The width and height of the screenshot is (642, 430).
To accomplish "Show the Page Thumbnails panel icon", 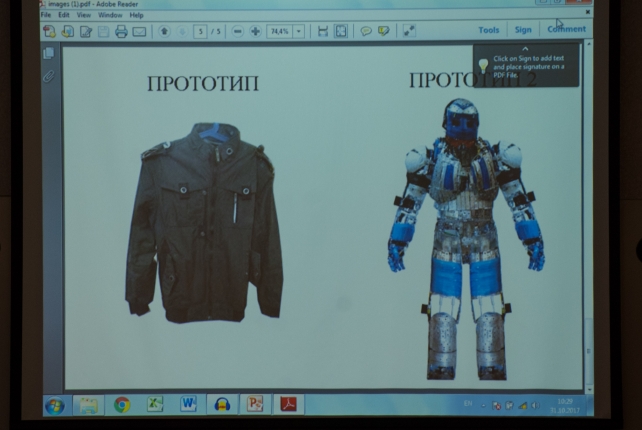I will coord(49,53).
